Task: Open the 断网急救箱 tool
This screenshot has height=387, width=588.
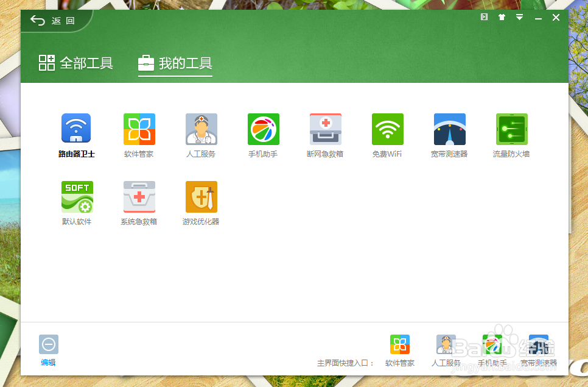Action: point(326,129)
